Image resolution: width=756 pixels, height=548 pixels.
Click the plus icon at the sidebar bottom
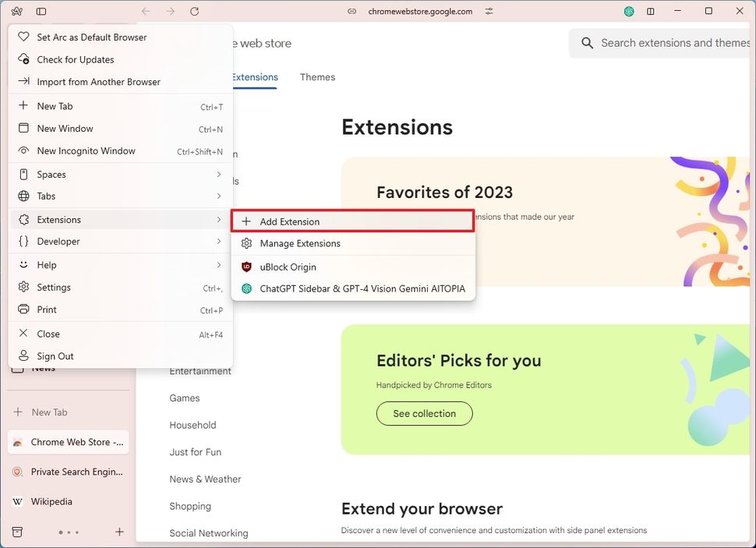pos(119,532)
